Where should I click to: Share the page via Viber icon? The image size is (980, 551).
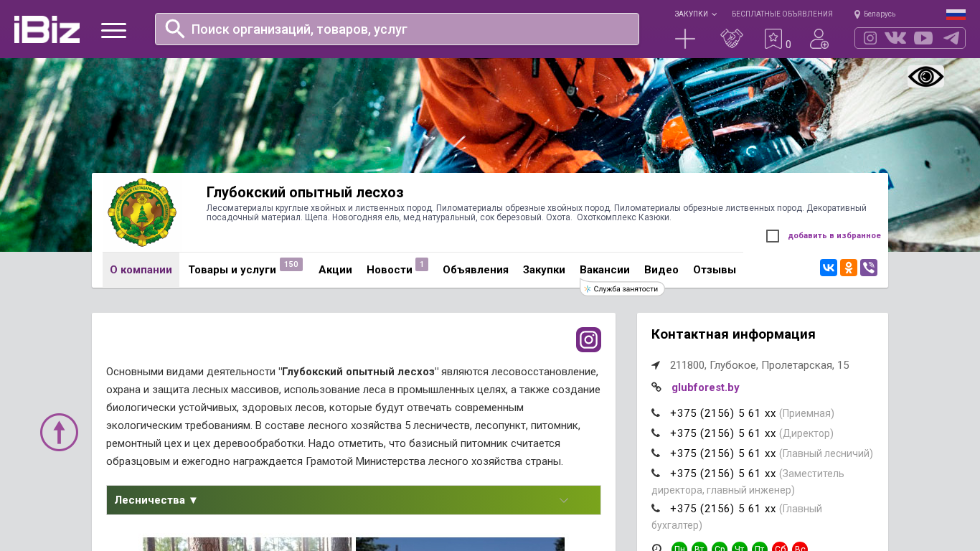(x=869, y=268)
